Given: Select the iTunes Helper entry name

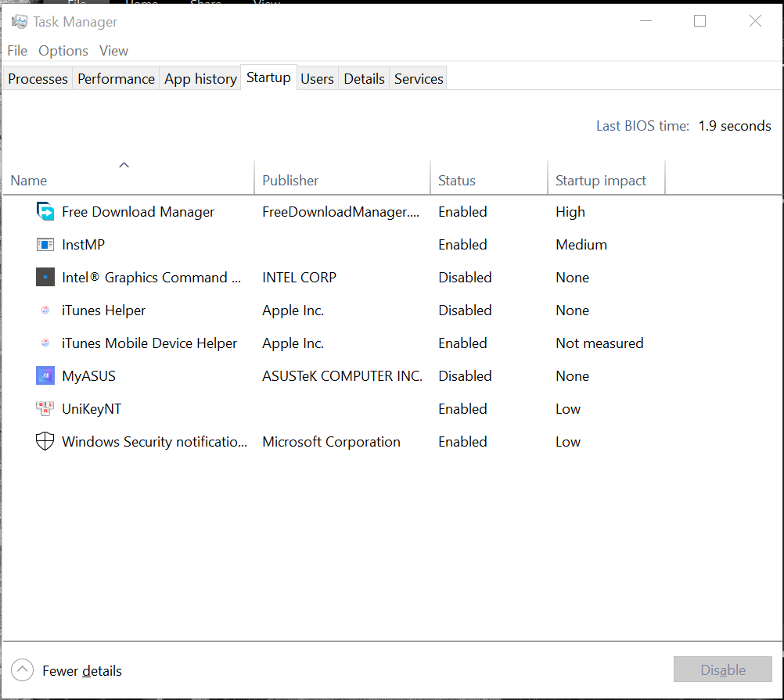Looking at the screenshot, I should [103, 311].
